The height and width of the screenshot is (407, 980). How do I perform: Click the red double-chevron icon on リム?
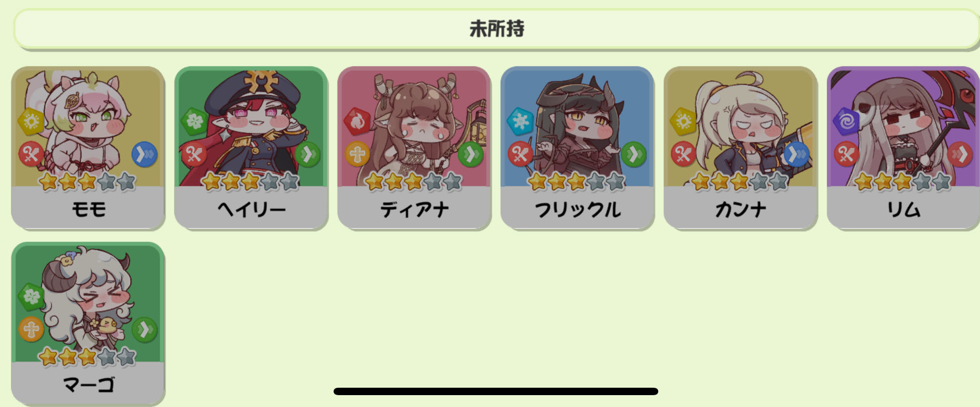pos(960,155)
